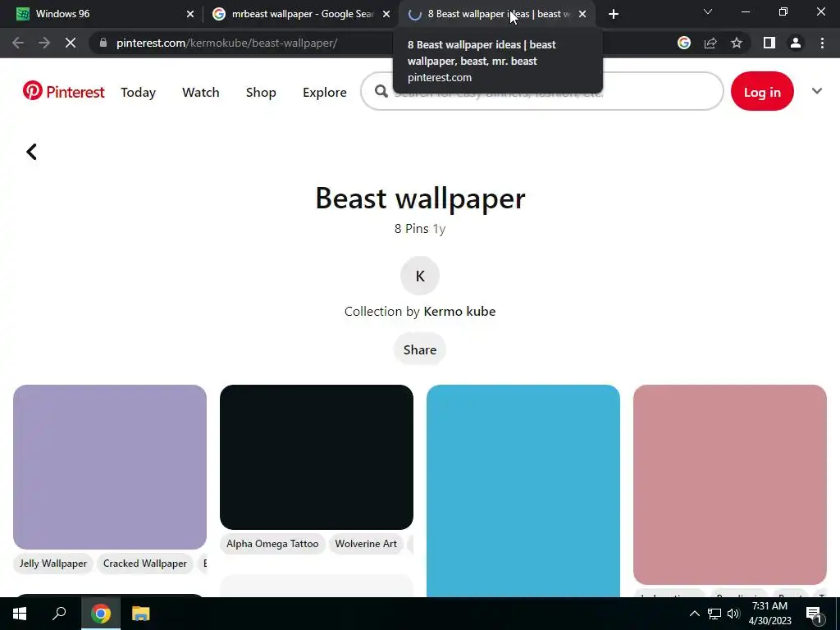Viewport: 840px width, 630px height.
Task: Share this page using the share icon
Action: (710, 43)
